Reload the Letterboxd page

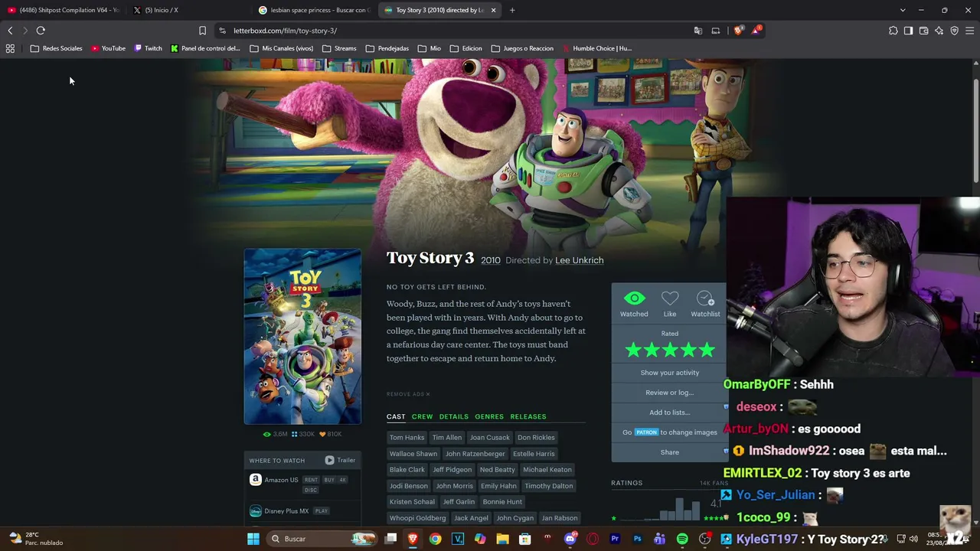(41, 31)
